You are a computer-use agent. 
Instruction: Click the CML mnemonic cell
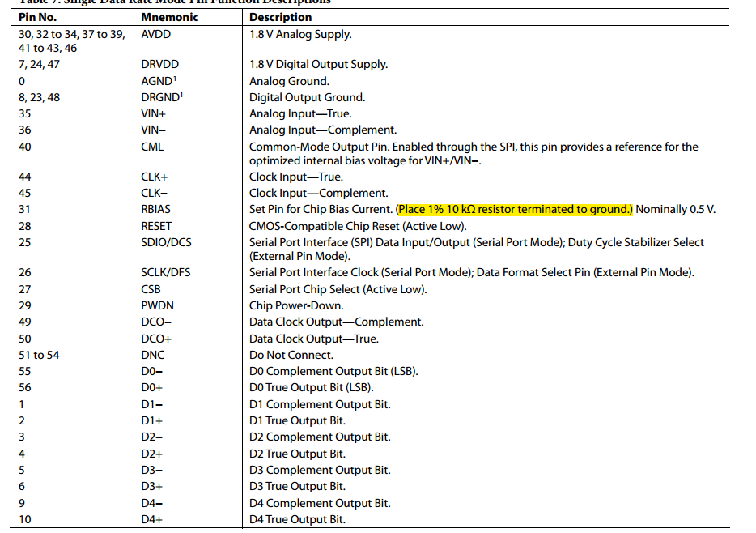(152, 147)
